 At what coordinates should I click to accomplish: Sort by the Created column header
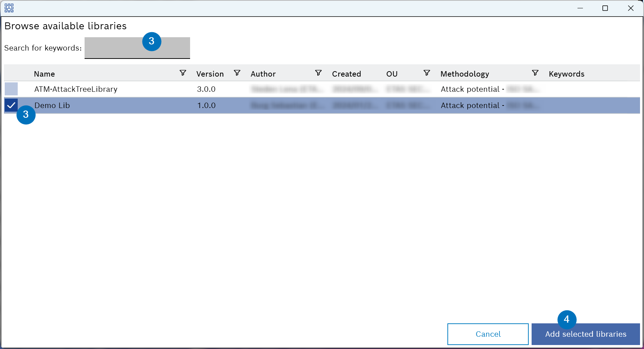(346, 74)
